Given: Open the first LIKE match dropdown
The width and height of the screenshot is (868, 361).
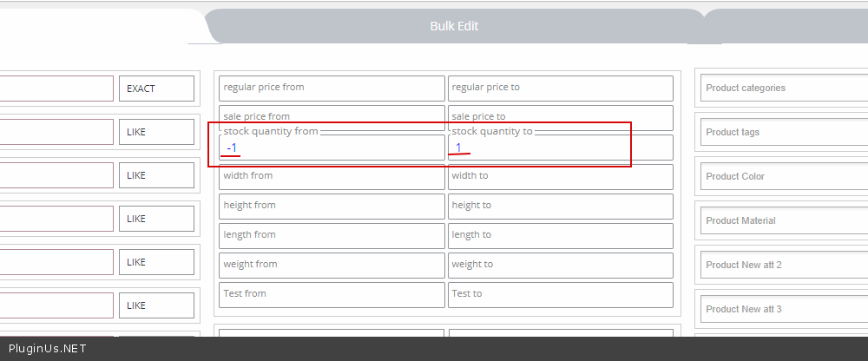Looking at the screenshot, I should tap(156, 132).
